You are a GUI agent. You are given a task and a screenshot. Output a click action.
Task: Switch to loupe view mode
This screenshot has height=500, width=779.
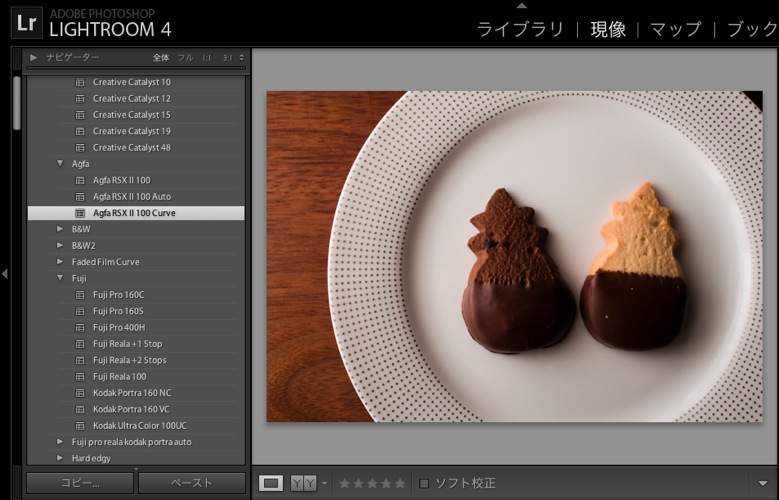[271, 483]
